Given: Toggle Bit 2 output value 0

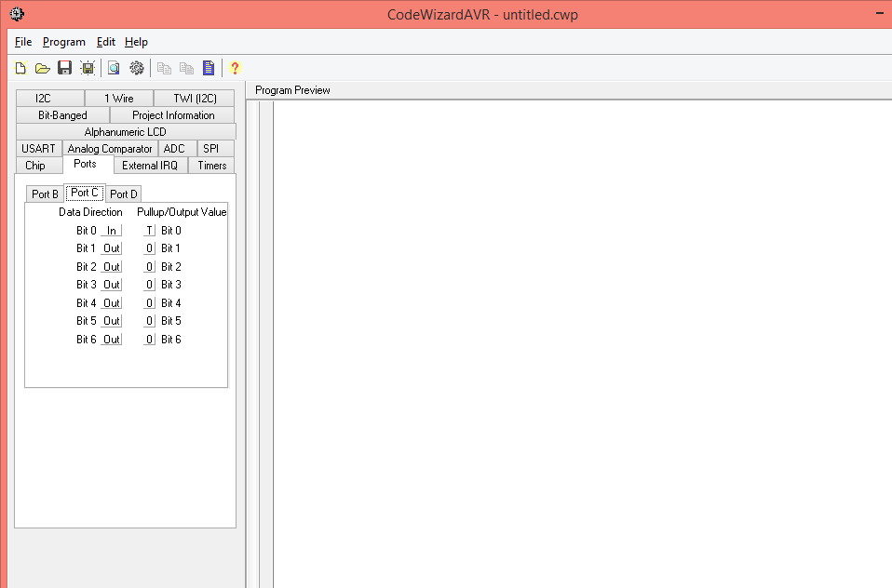Looking at the screenshot, I should pyautogui.click(x=149, y=267).
